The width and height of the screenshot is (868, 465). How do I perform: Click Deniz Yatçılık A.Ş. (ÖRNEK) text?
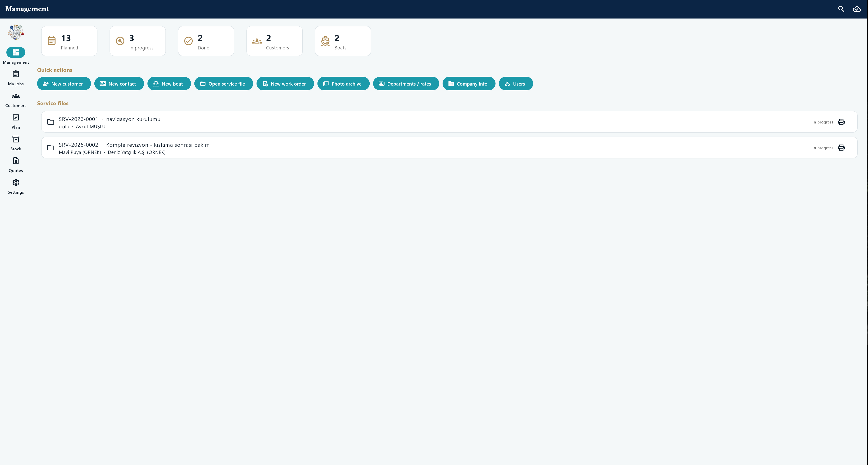click(136, 152)
